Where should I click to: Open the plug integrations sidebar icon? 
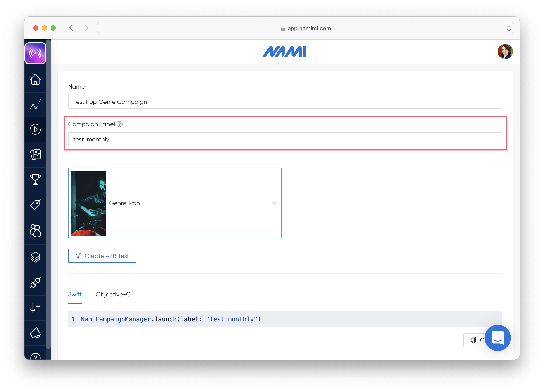(35, 282)
